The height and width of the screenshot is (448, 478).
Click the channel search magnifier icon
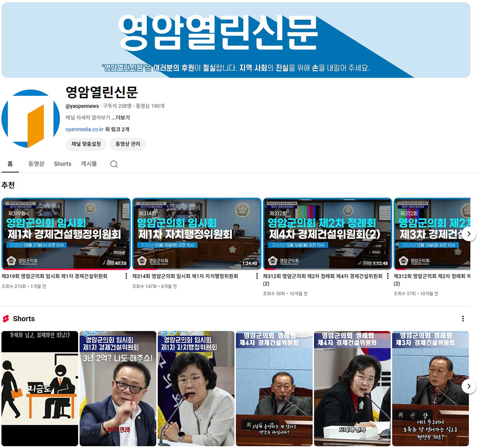coord(114,164)
